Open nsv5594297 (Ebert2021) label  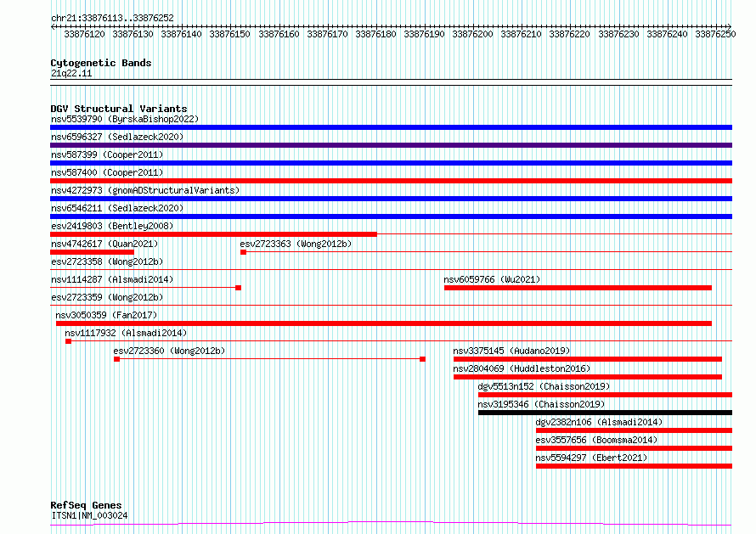coord(591,458)
